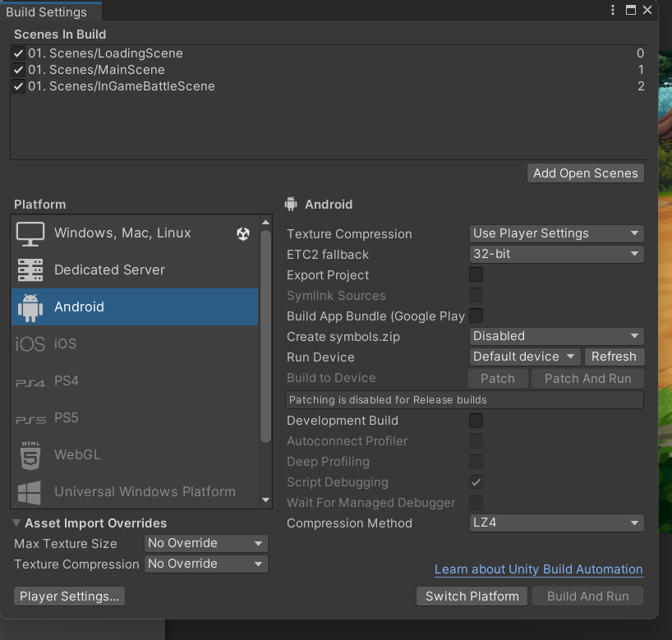Open the Build Settings kebab menu icon
Screen dimensions: 672x640
tap(612, 10)
